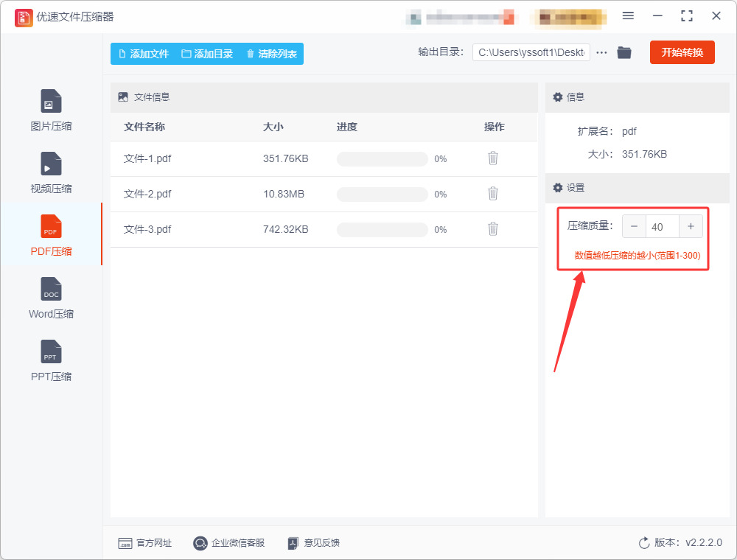The width and height of the screenshot is (737, 560).
Task: Select the 文件-3.pdf file name
Action: [x=147, y=229]
